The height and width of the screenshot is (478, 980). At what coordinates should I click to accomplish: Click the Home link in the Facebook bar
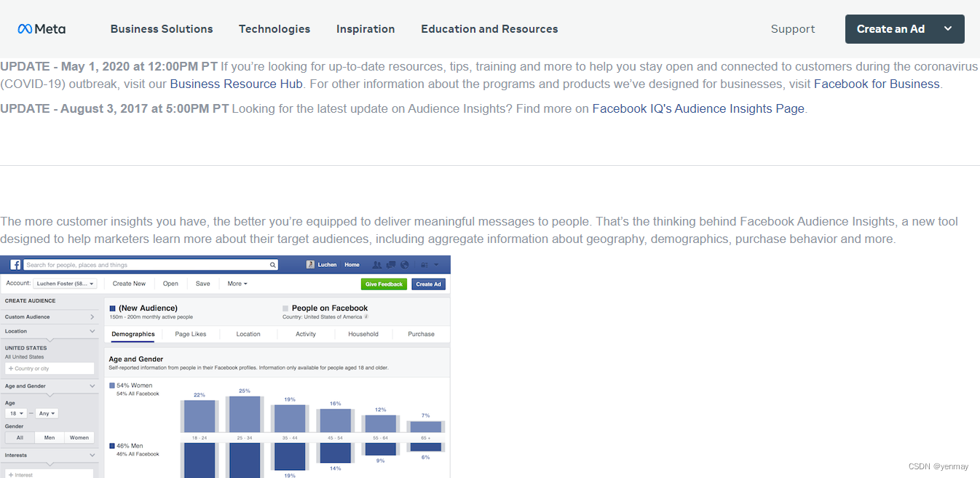[x=352, y=265]
